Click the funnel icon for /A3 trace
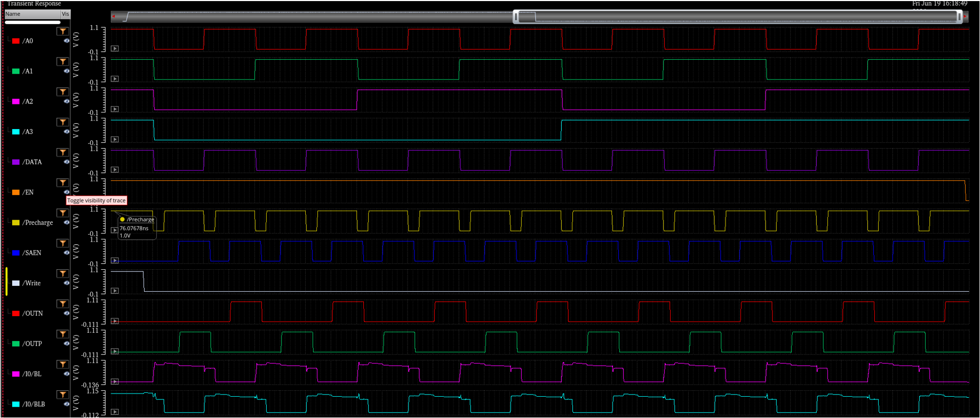Viewport: 980px width, 418px height. point(63,123)
